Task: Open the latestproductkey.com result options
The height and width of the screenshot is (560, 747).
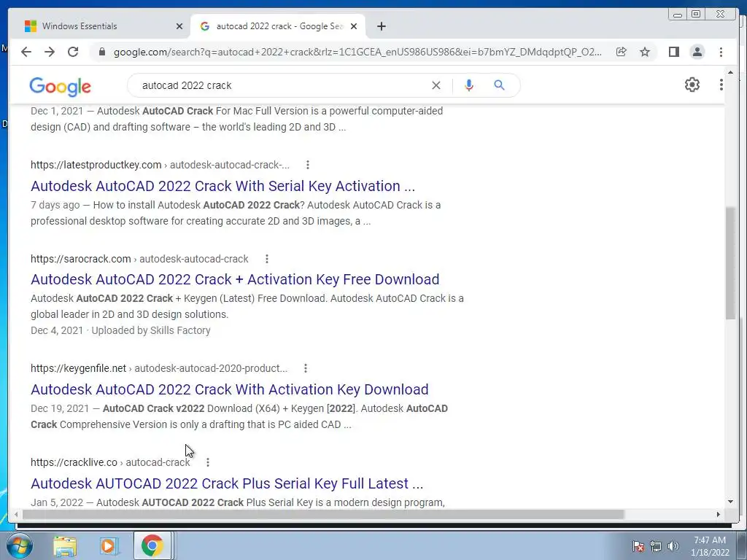Action: pyautogui.click(x=308, y=165)
